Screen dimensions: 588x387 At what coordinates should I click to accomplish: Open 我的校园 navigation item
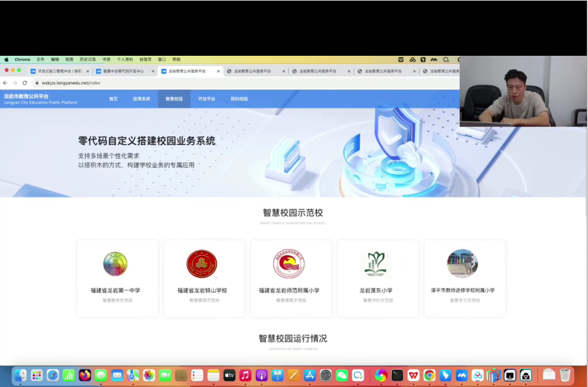click(x=239, y=99)
